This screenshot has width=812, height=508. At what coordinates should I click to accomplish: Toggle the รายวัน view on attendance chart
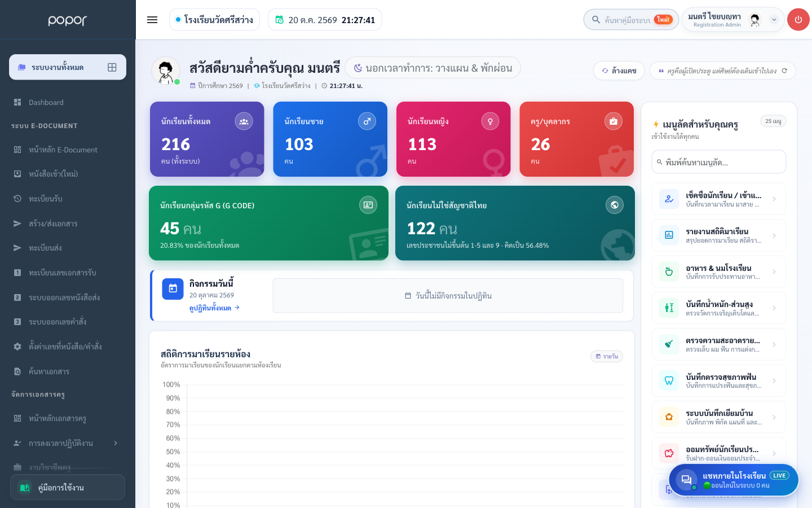(x=607, y=356)
